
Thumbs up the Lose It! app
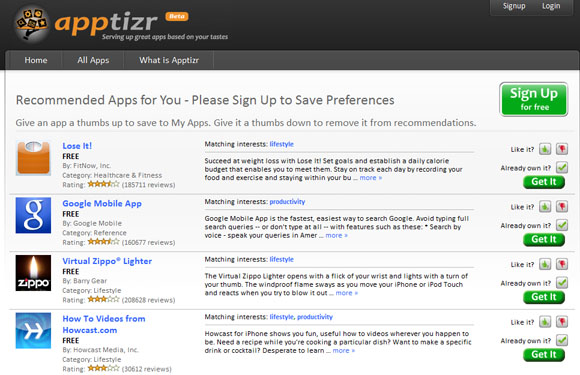click(545, 149)
